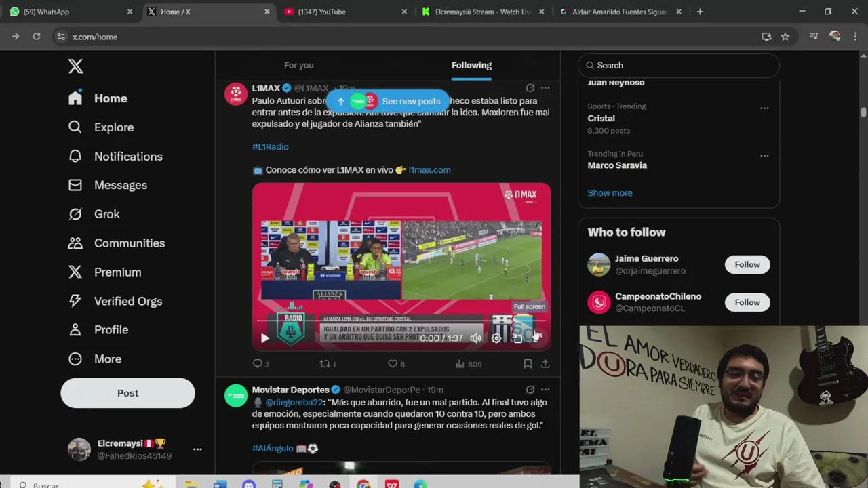868x488 pixels.
Task: Open Verified Orgs in the sidebar
Action: coord(115,302)
